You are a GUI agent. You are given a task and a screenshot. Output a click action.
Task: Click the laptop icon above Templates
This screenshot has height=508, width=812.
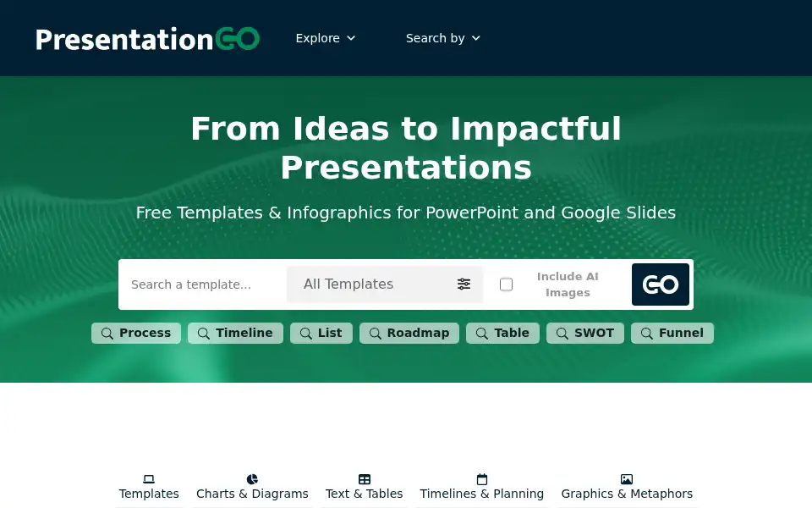tap(149, 479)
